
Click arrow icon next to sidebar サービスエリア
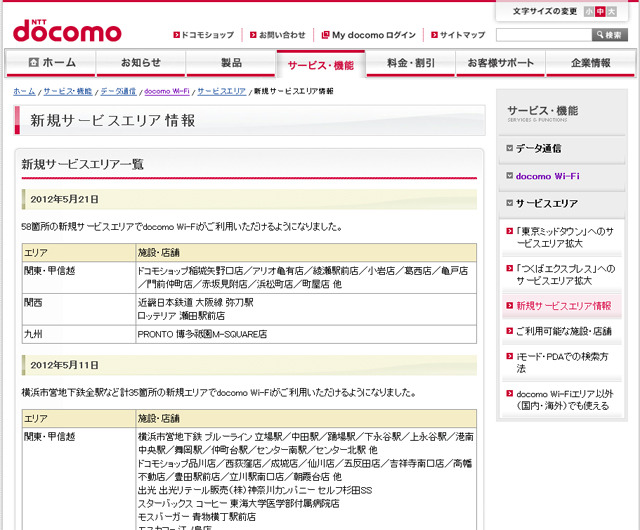(x=509, y=203)
